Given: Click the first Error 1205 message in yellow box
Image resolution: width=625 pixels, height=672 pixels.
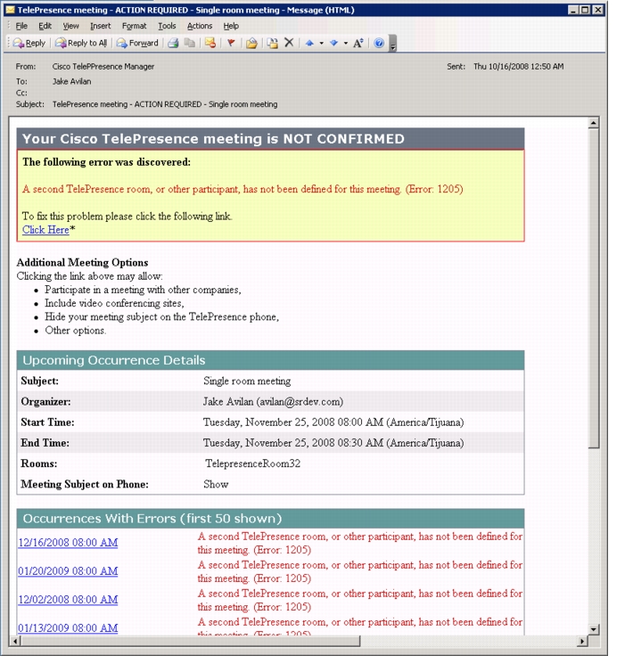Looking at the screenshot, I should [x=243, y=189].
